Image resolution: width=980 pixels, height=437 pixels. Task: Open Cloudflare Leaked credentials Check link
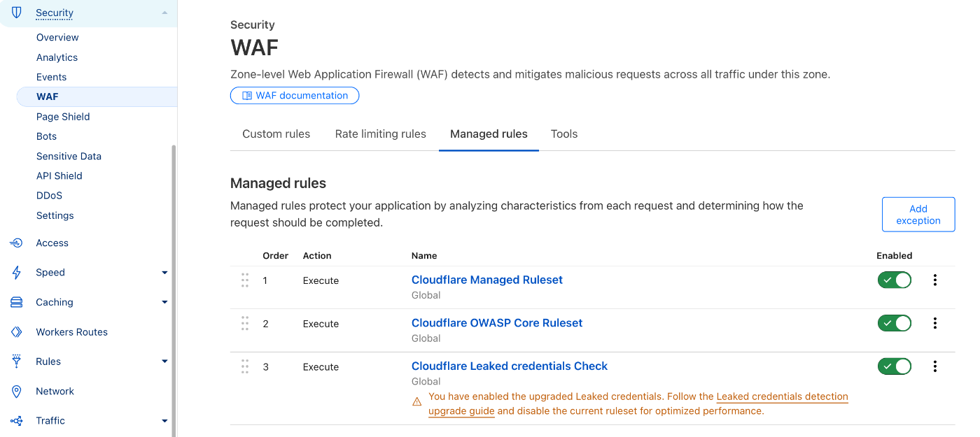pos(510,366)
